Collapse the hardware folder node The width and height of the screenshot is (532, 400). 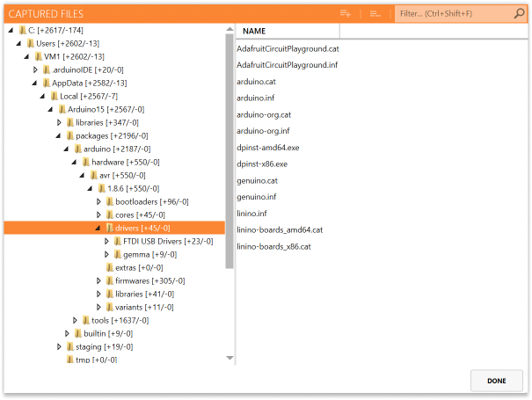click(74, 162)
